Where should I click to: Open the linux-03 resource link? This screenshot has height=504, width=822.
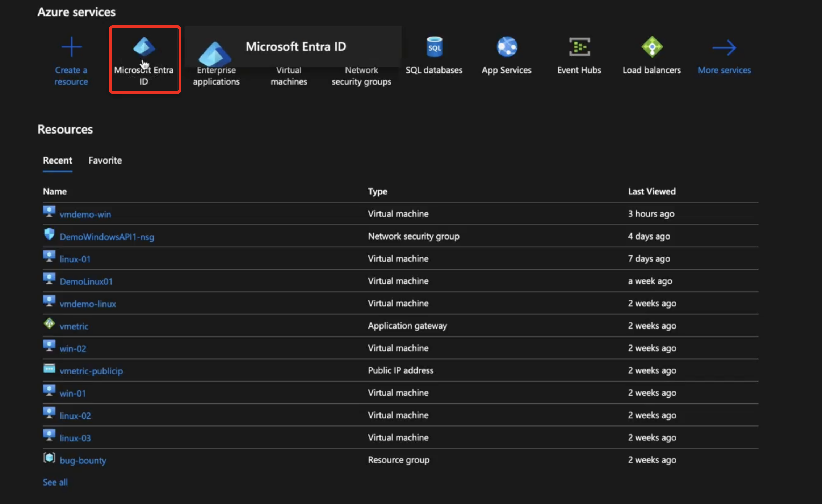[x=75, y=438]
